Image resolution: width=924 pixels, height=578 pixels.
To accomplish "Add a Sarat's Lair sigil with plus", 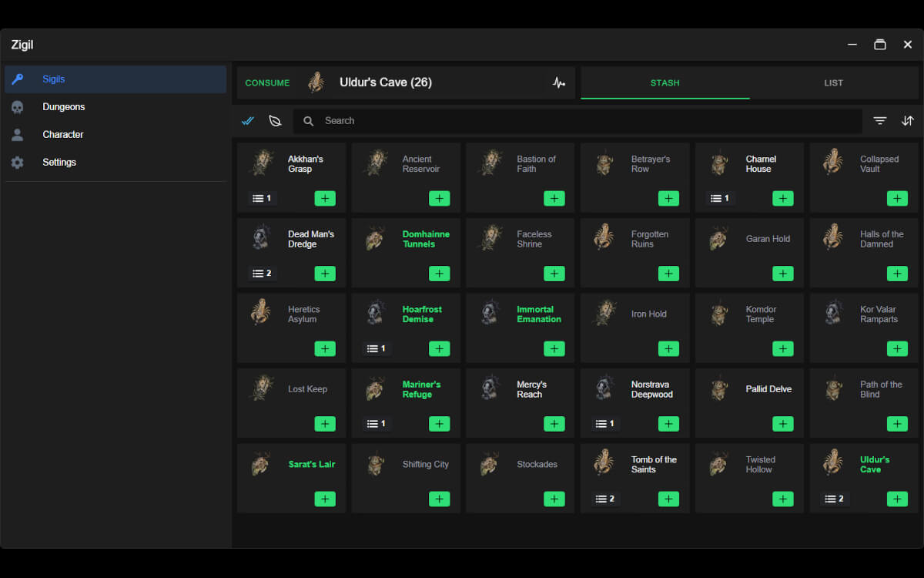I will 325,499.
